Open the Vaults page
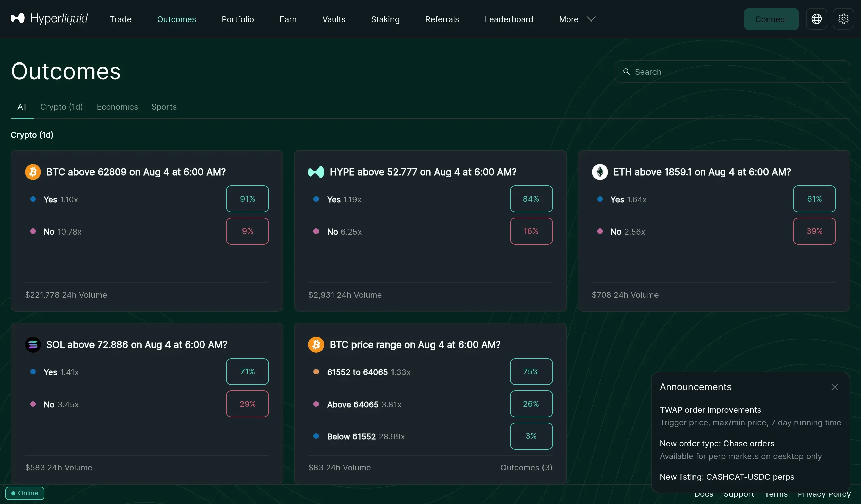Viewport: 861px width, 504px height. coord(334,19)
